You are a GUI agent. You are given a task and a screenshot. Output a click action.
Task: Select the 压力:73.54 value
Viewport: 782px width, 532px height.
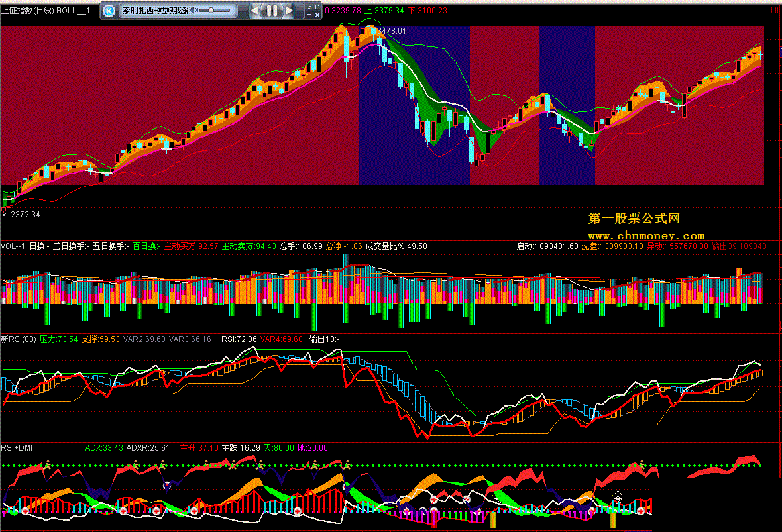pyautogui.click(x=59, y=339)
